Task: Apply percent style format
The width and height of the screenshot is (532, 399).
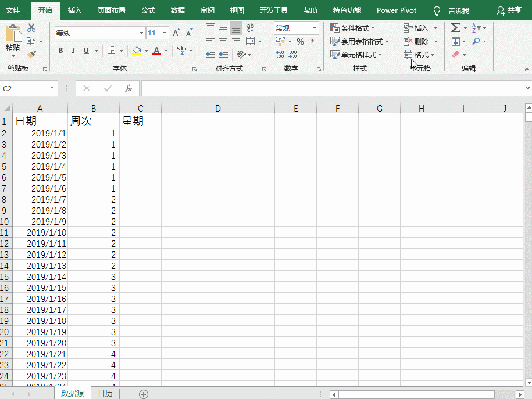Action: (x=300, y=42)
